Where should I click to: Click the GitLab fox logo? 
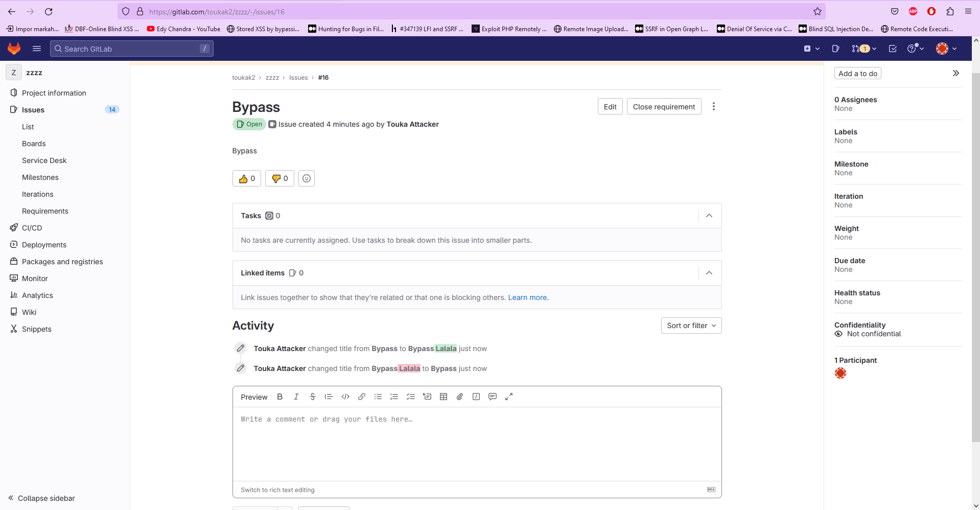tap(14, 49)
